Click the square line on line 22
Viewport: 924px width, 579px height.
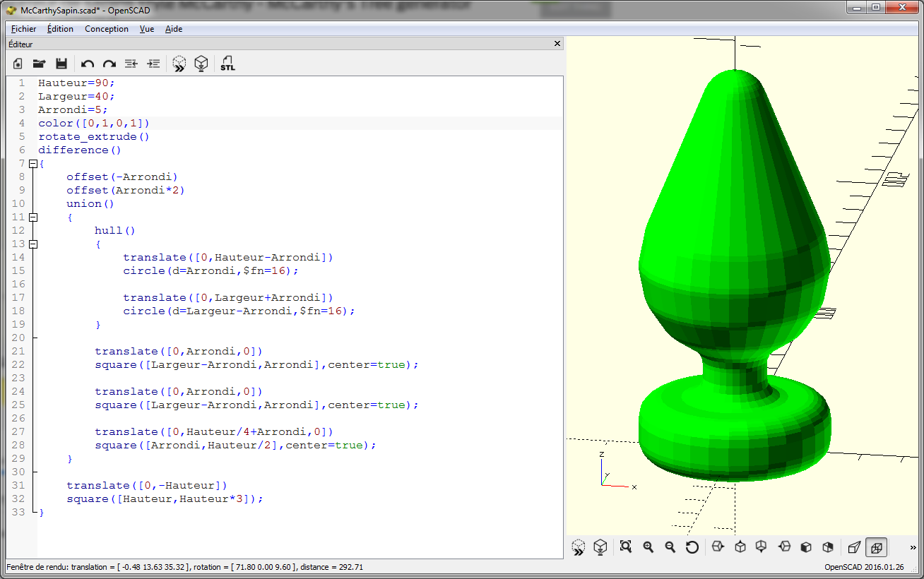click(x=257, y=364)
